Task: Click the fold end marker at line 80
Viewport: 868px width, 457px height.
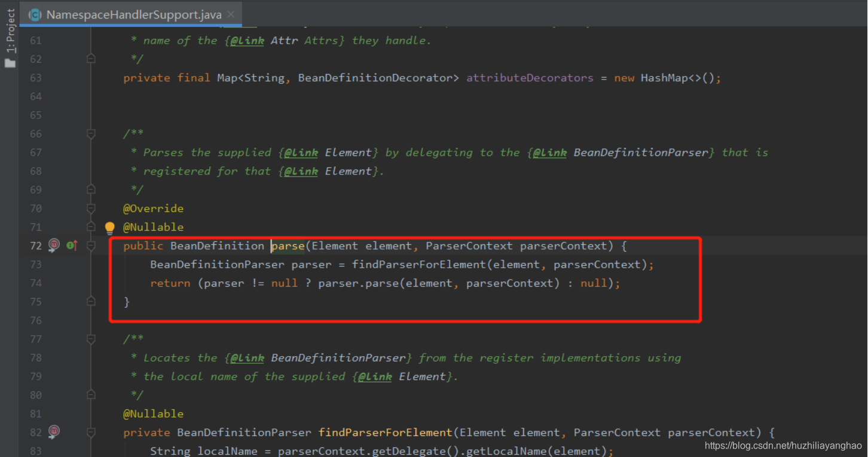Action: coord(91,395)
